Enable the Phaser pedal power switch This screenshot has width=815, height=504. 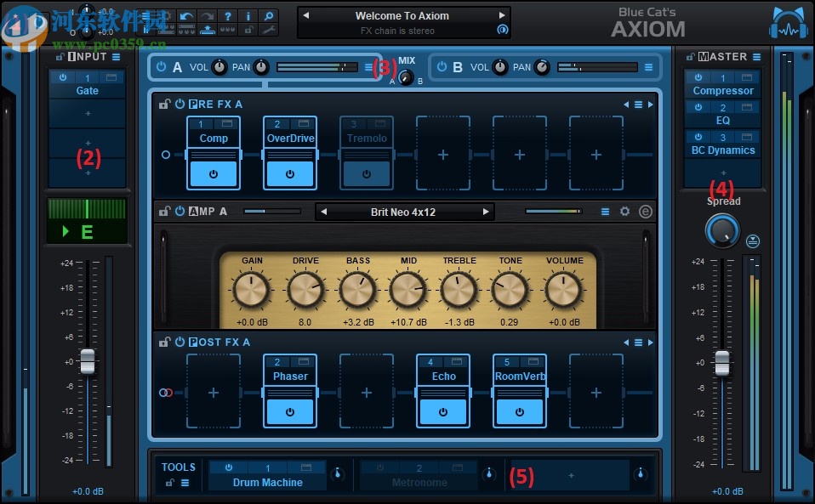(290, 411)
